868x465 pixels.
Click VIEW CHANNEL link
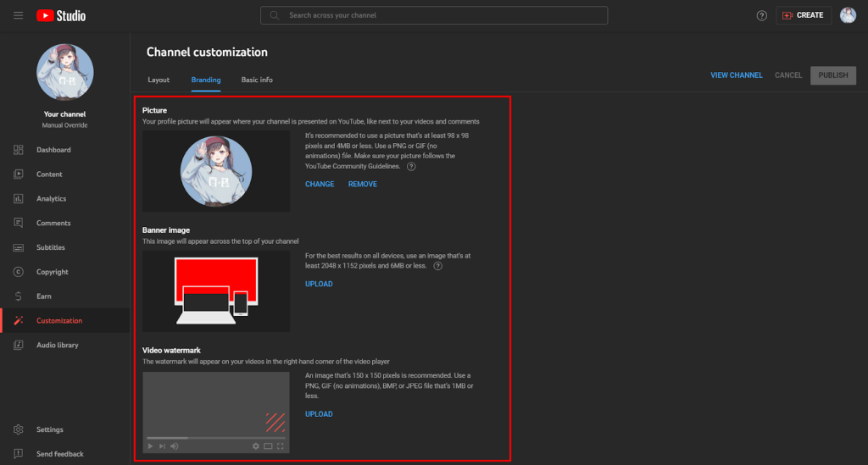737,75
